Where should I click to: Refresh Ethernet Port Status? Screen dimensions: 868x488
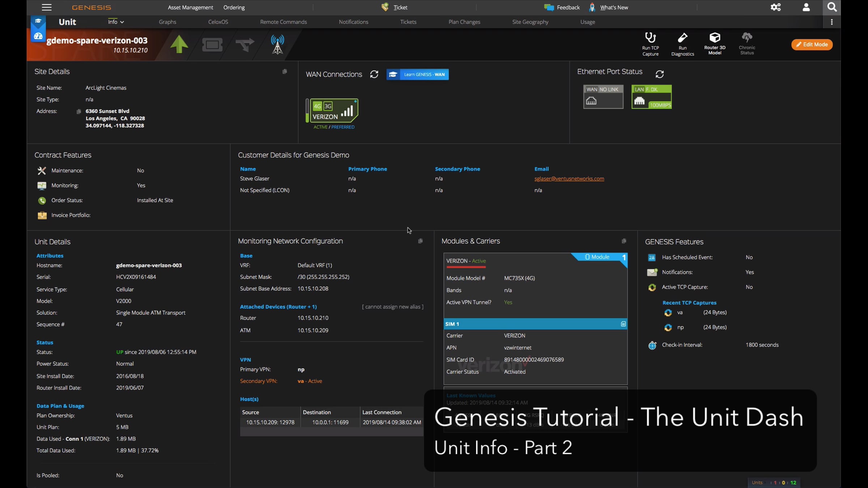659,74
